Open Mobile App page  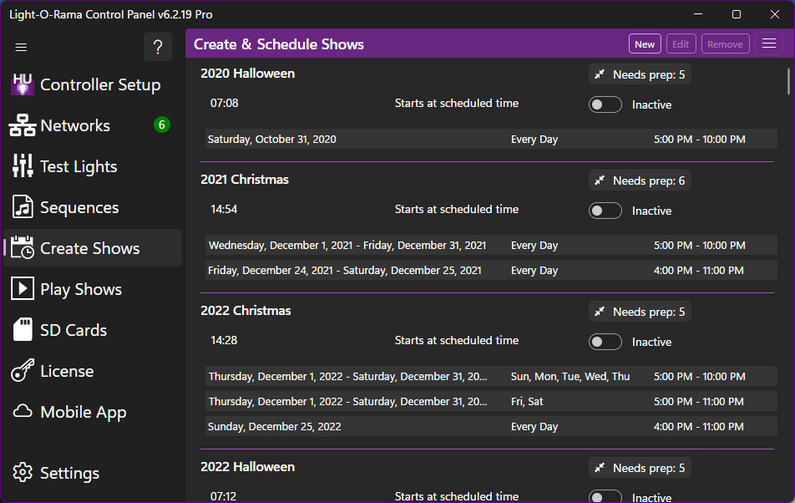(83, 412)
